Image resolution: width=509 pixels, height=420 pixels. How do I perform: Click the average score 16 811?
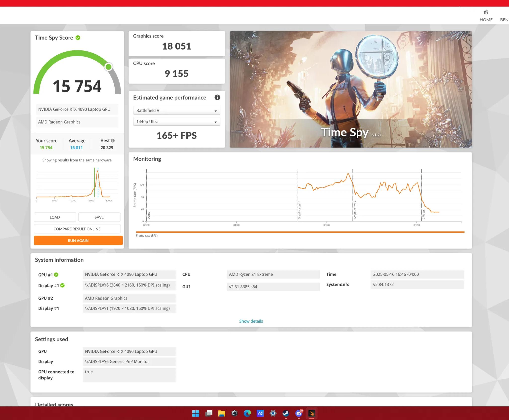click(x=76, y=148)
